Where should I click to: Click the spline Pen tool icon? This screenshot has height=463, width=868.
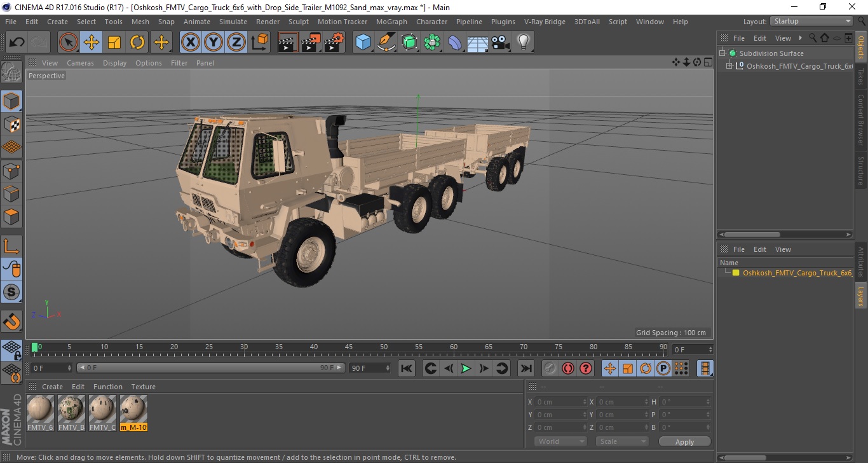pos(386,43)
